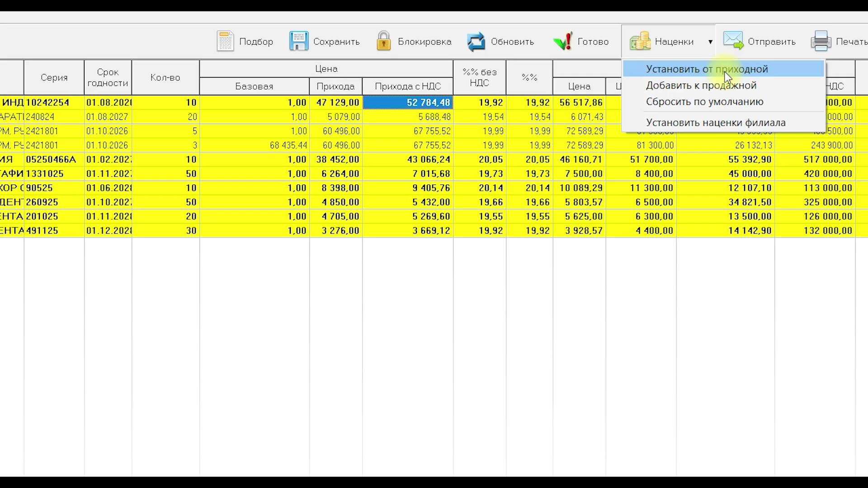This screenshot has width=868, height=488.
Task: Click series cell 10242254
Action: [54, 103]
